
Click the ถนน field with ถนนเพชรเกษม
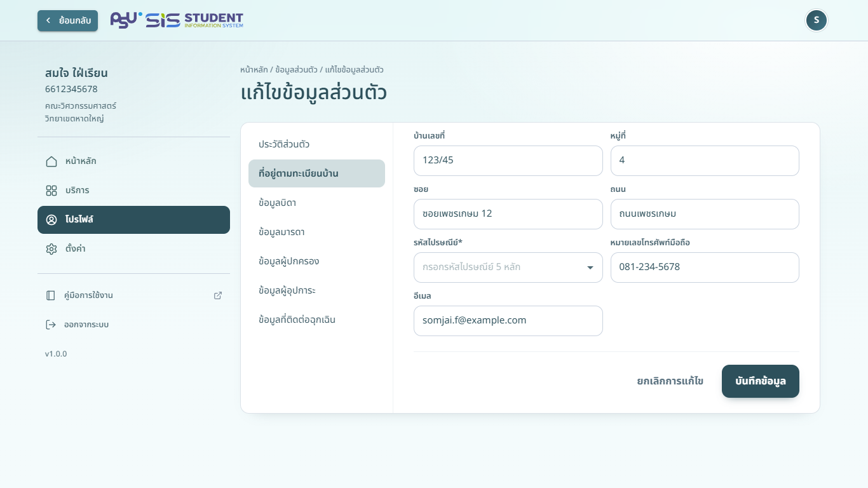pyautogui.click(x=705, y=214)
